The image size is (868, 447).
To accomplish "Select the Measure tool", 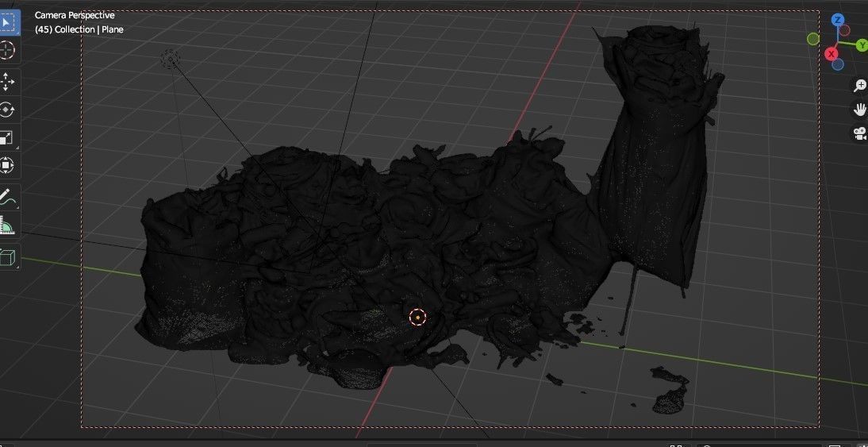I will [8, 225].
